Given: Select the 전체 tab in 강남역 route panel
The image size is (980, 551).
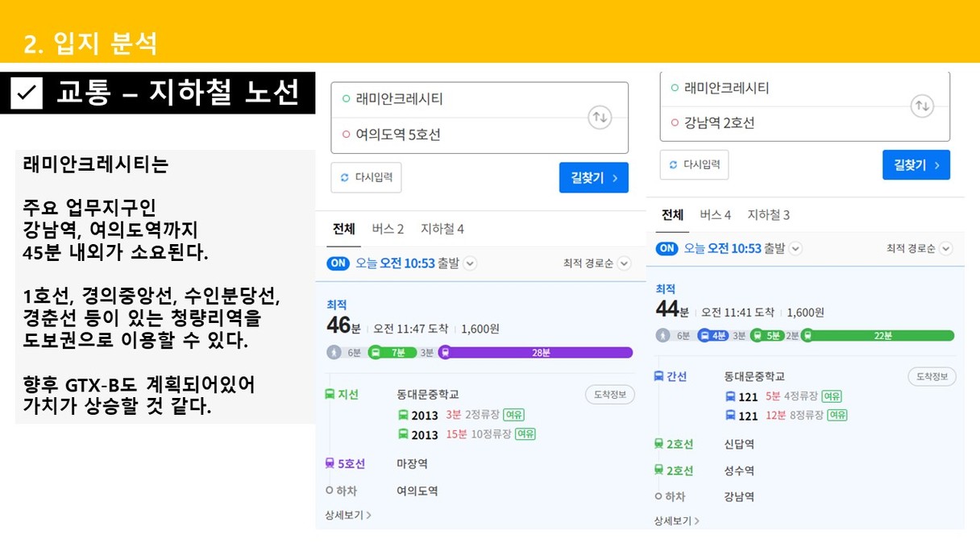Looking at the screenshot, I should click(x=673, y=214).
